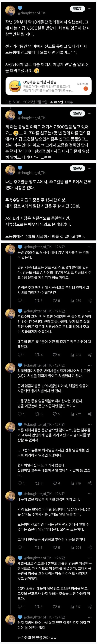Open @daughter_of_TK handle on the first post
This screenshot has width=97, height=644.
pyautogui.click(x=31, y=13)
